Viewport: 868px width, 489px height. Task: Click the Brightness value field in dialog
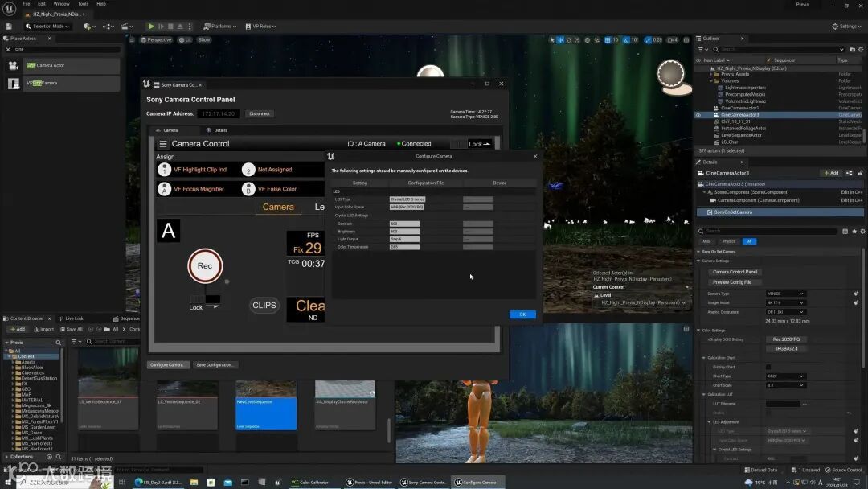[x=404, y=231]
